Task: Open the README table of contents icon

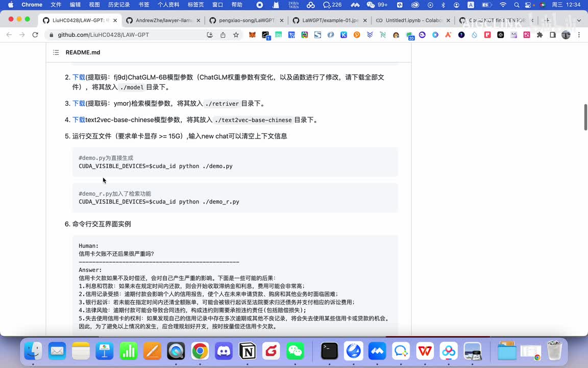Action: [56, 53]
